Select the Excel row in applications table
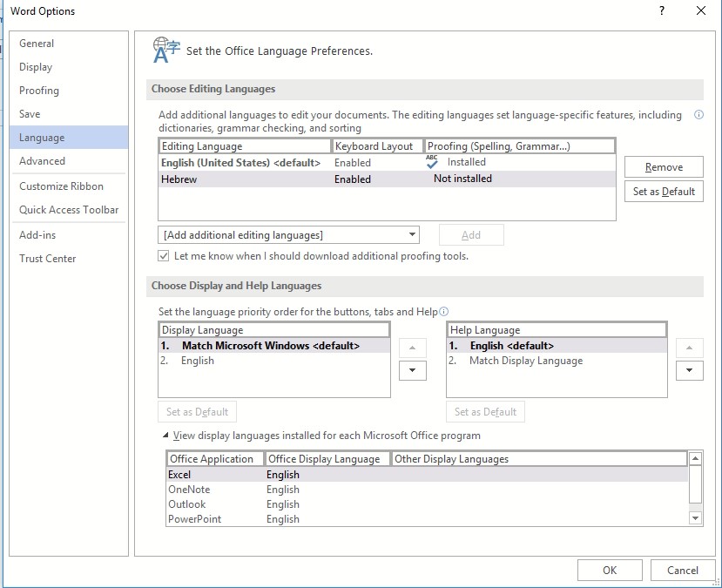This screenshot has height=588, width=722. pyautogui.click(x=427, y=474)
